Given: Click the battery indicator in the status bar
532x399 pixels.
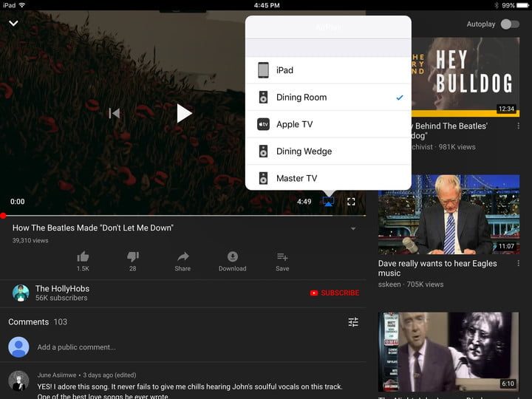Looking at the screenshot, I should pos(523,5).
